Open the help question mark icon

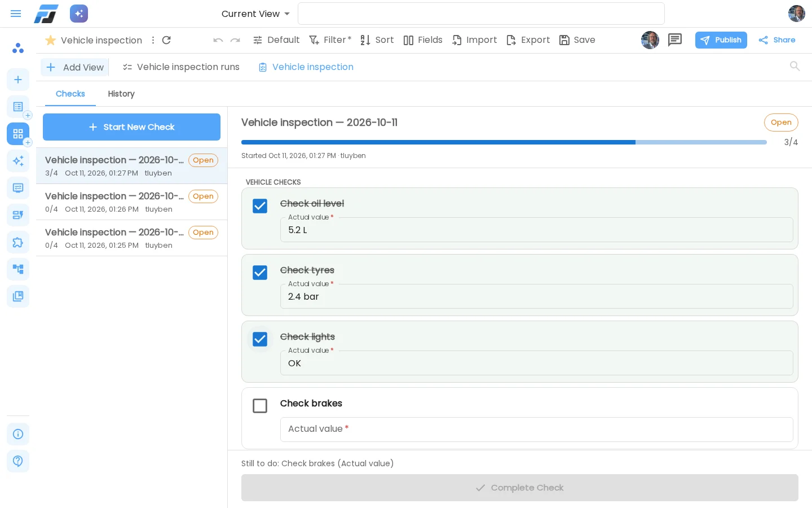pos(18,461)
